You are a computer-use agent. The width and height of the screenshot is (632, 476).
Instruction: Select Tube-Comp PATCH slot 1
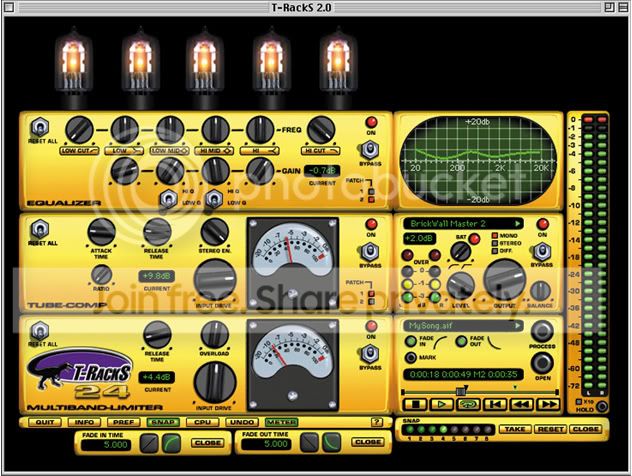click(x=371, y=294)
